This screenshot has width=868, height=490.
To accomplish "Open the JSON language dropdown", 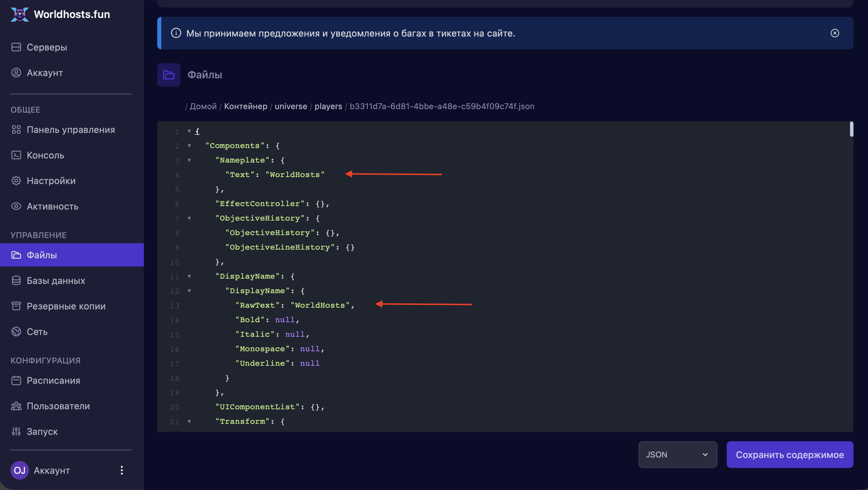I will tap(677, 455).
